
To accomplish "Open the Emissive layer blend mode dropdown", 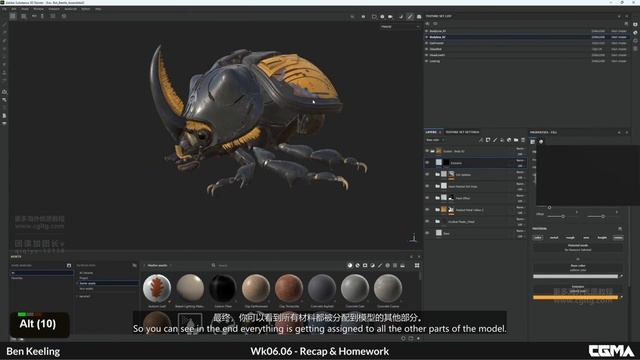I will pyautogui.click(x=520, y=160).
